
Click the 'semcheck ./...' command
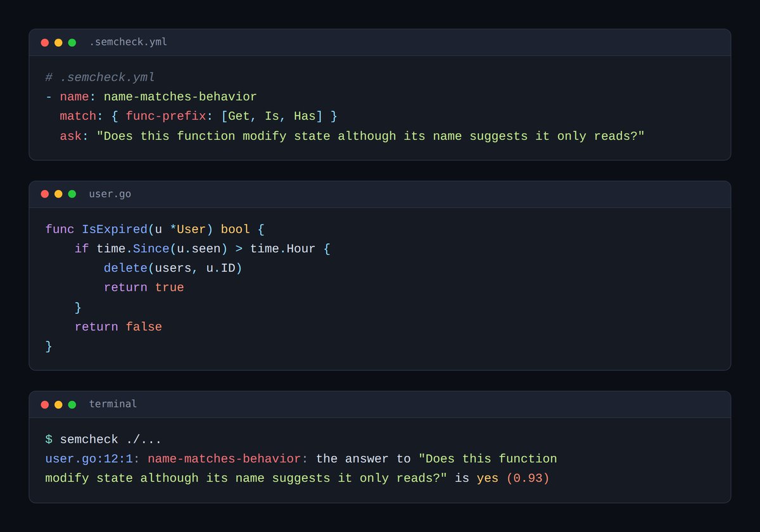111,440
